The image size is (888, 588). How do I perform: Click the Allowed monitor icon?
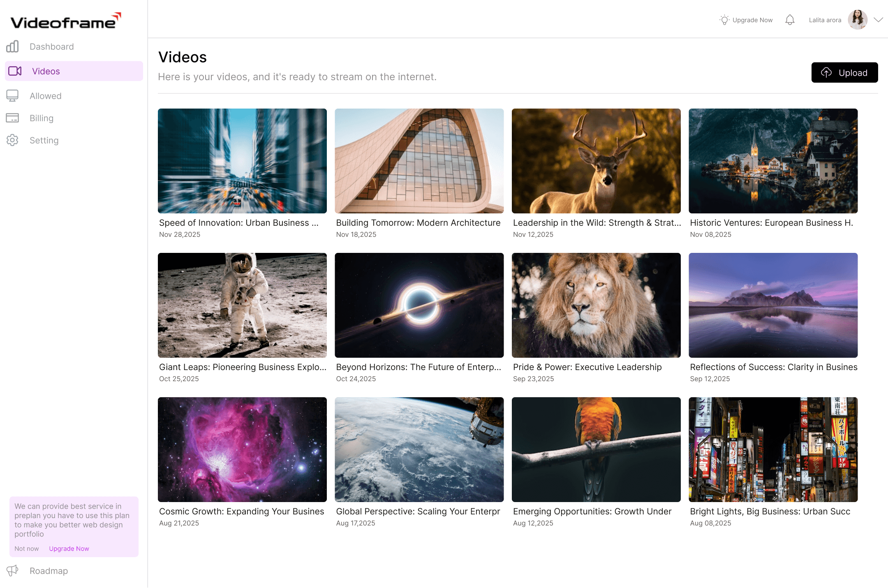(x=12, y=96)
